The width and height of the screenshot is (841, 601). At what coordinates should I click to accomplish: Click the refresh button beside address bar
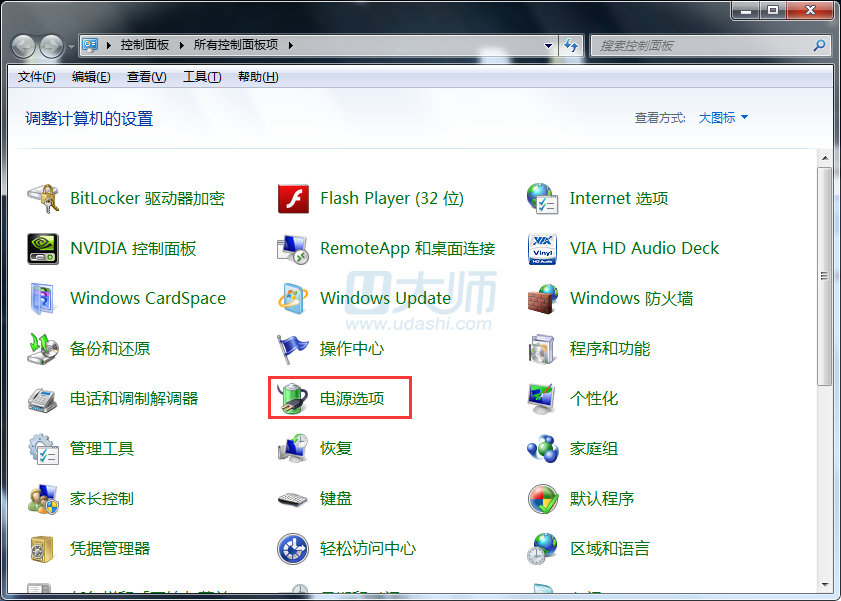click(571, 46)
